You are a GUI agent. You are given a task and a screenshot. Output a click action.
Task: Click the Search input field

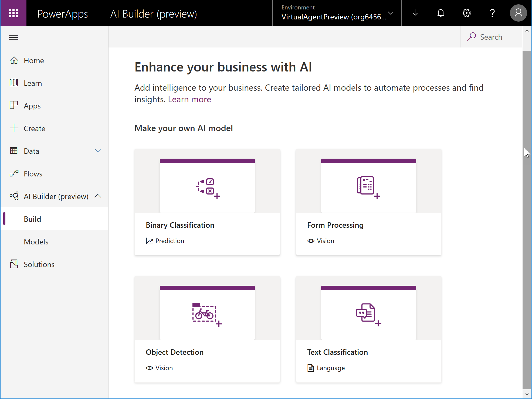(x=491, y=37)
